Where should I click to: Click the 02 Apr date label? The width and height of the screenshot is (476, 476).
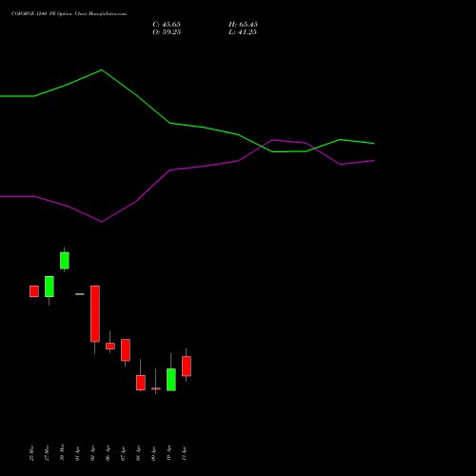(92, 453)
